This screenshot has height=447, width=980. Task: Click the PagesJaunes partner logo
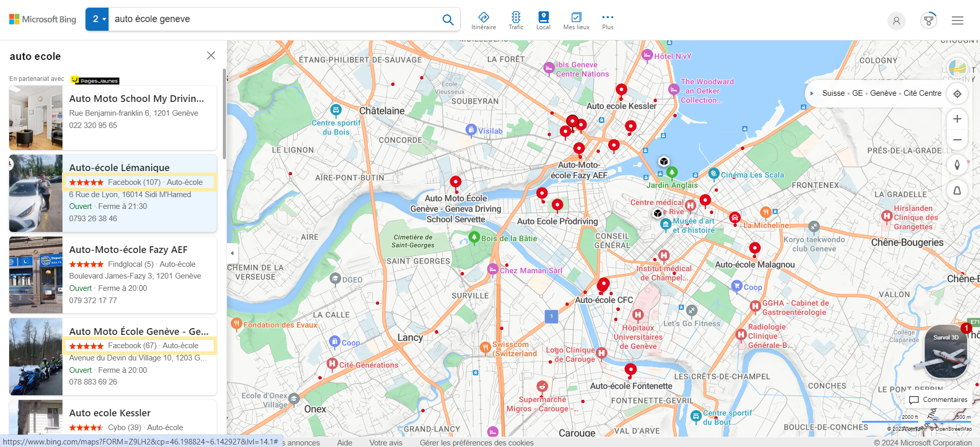pos(95,80)
